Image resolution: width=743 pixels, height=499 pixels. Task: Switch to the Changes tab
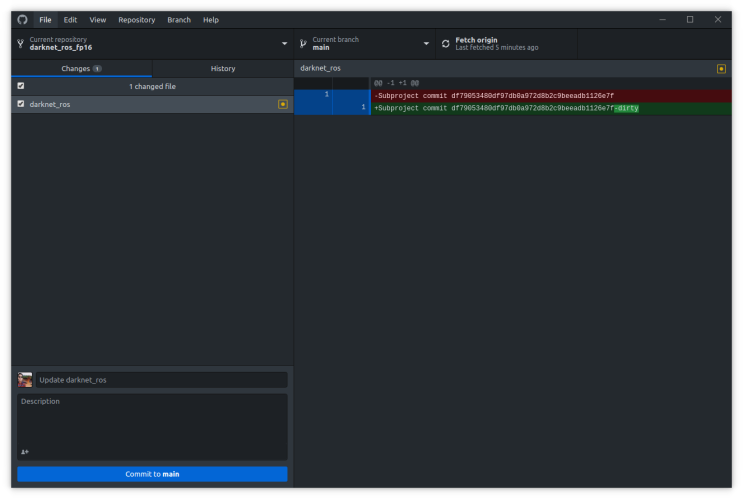pyautogui.click(x=82, y=69)
